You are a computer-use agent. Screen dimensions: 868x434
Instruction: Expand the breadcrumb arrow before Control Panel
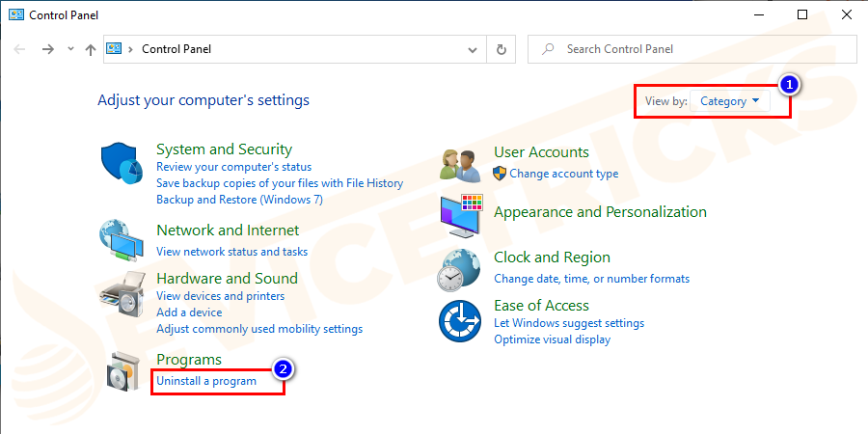pos(130,49)
